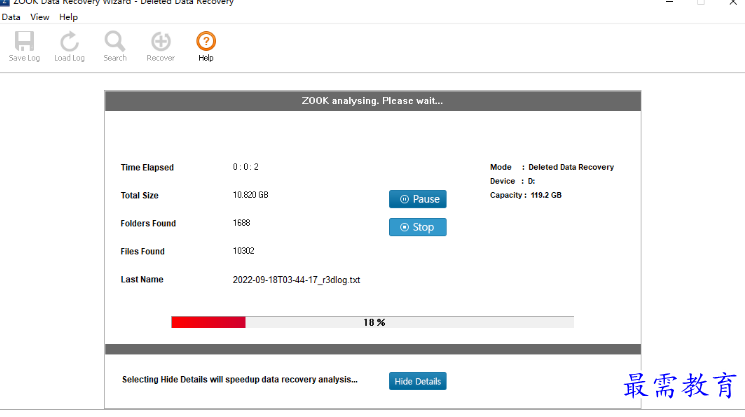Select the last name 2022-09-18T03-44-17_r3dlog.txt
The height and width of the screenshot is (417, 745).
pos(296,280)
